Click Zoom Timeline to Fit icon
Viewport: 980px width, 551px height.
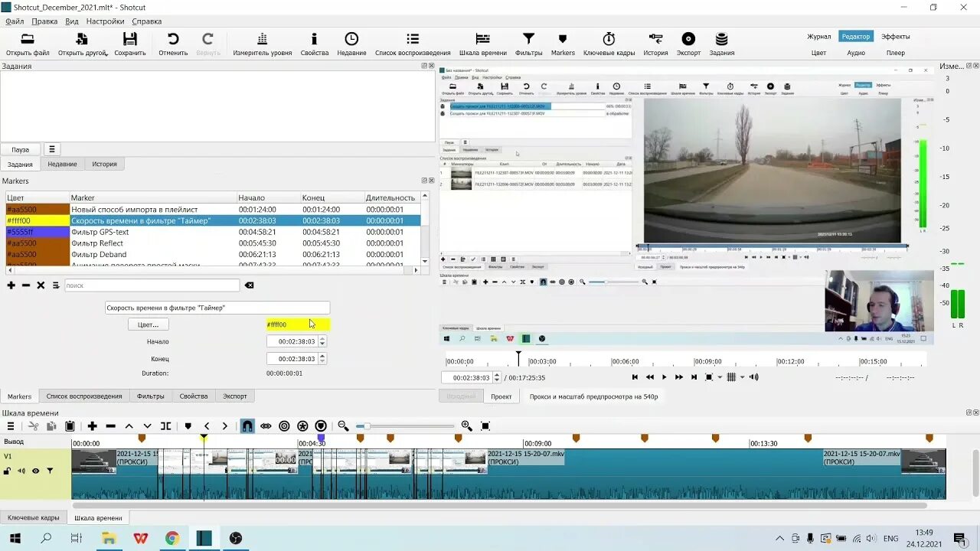pos(485,426)
